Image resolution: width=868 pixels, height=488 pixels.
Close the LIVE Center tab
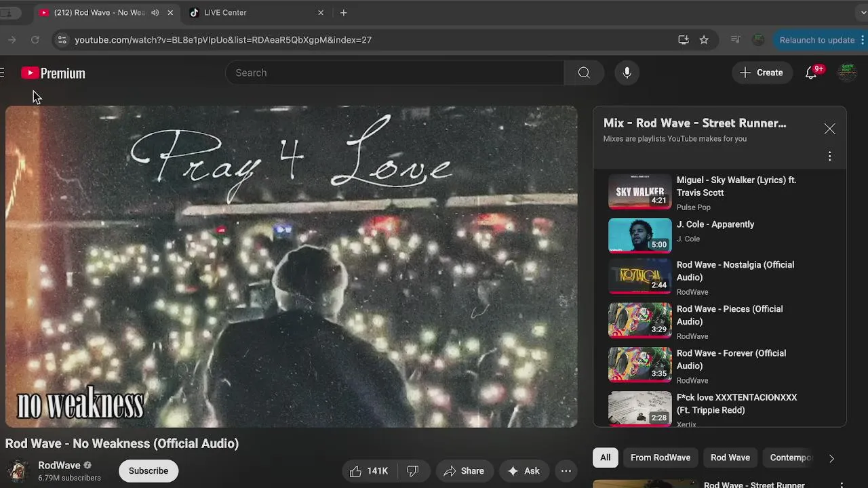click(321, 13)
